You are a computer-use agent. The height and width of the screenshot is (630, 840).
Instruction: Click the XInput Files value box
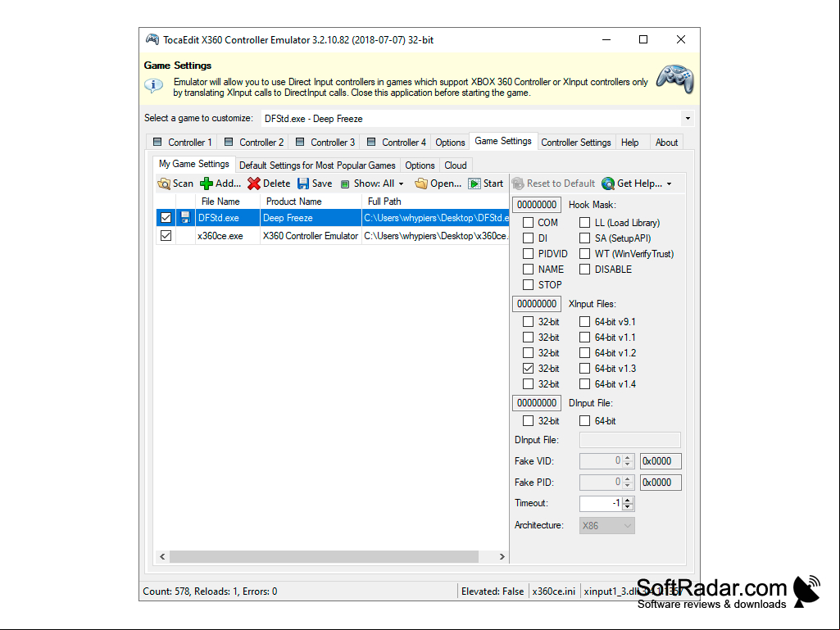pos(537,304)
